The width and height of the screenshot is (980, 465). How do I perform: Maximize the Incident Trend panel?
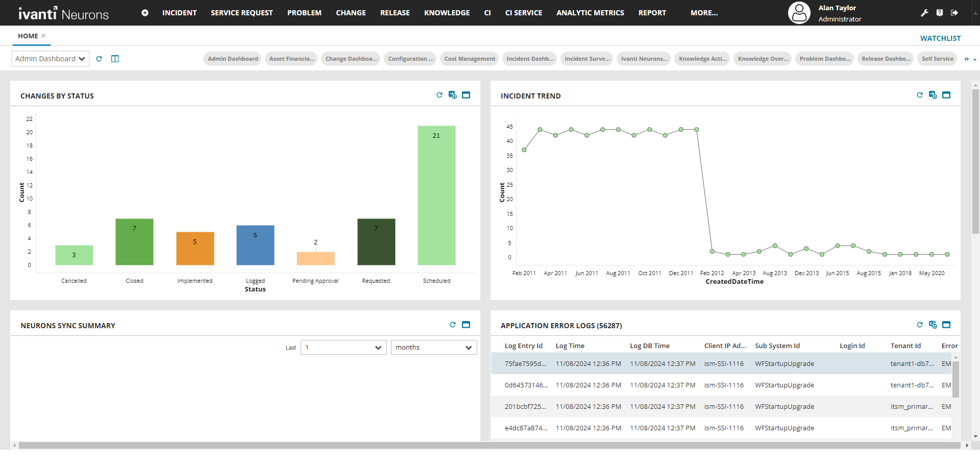946,95
